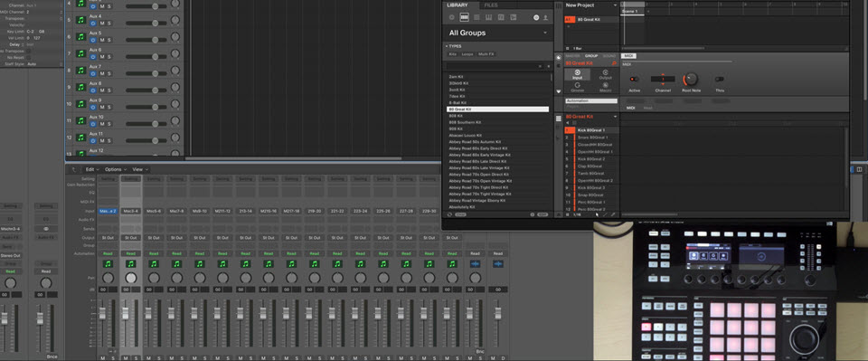
Task: Open the M211-12 input slot in the mixer
Action: coord(222,211)
